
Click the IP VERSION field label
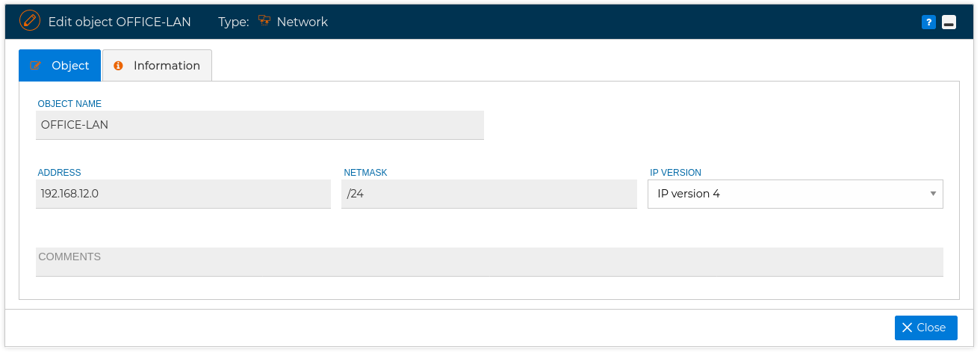[675, 173]
